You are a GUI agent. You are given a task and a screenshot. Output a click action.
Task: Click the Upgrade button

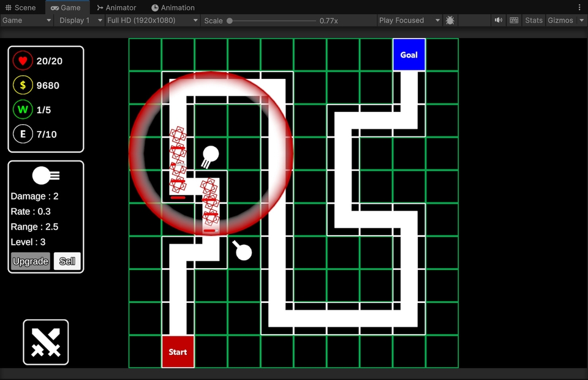(31, 261)
